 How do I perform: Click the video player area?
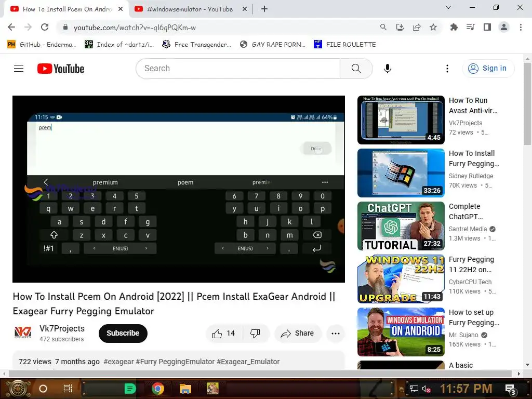tap(179, 189)
